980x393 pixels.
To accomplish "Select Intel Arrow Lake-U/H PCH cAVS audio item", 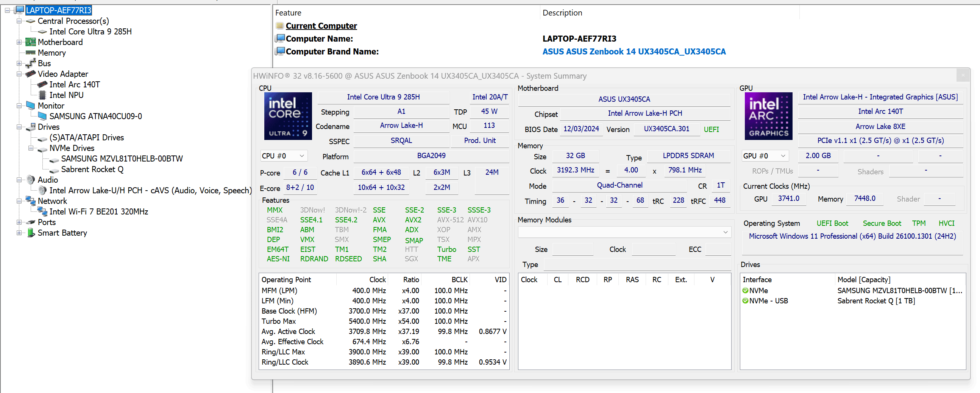I will coord(150,190).
